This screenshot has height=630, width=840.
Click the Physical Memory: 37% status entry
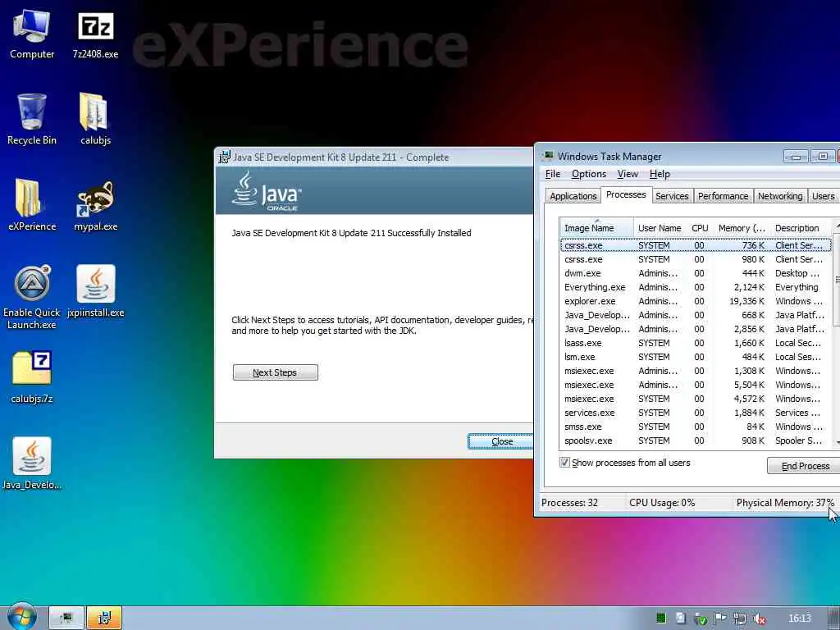[x=785, y=503]
